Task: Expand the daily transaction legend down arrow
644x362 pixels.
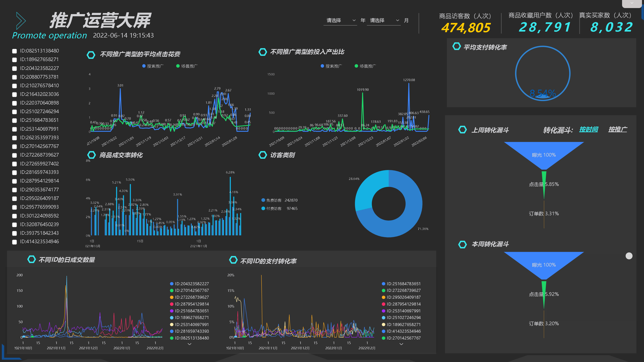Action: 190,344
